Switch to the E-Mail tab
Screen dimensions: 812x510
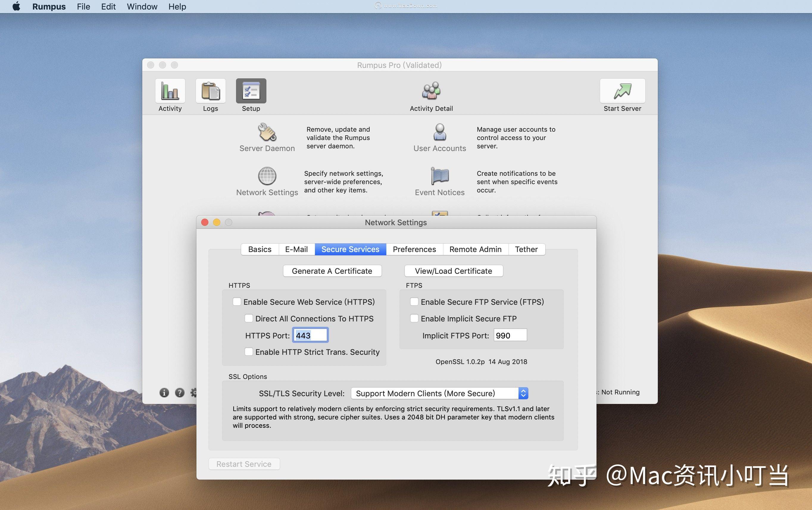[x=296, y=249]
